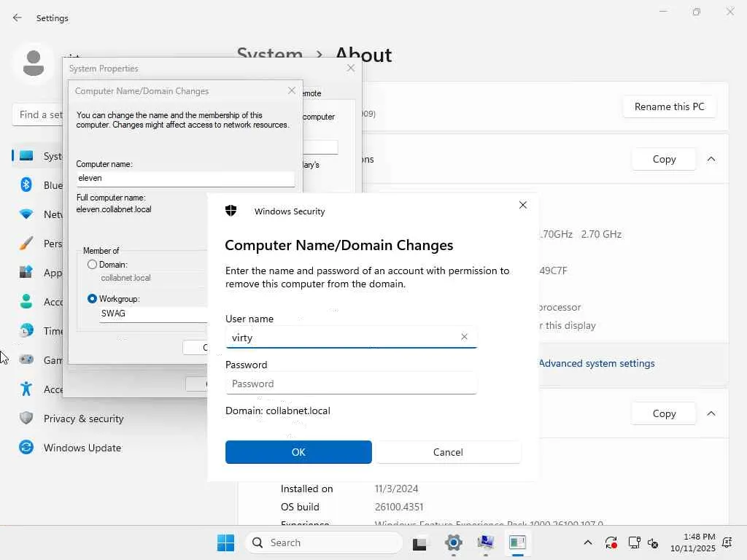Focus the Password input field
Viewport: 747px width, 560px height.
351,384
